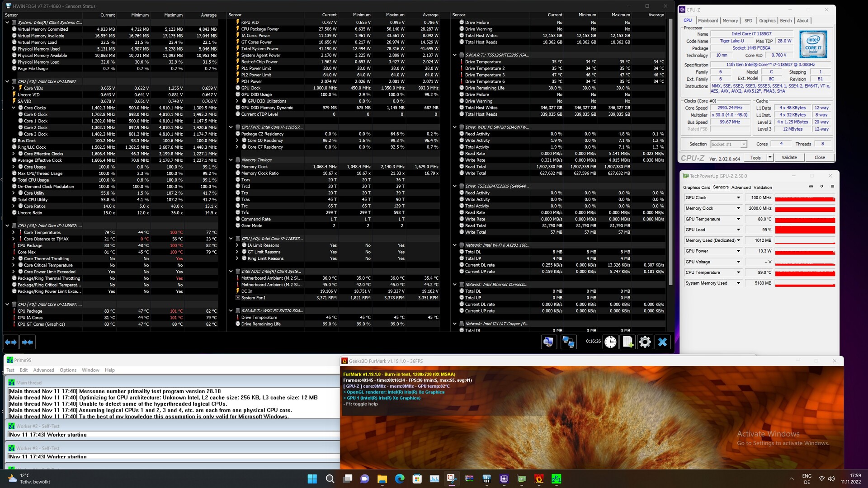868x488 pixels.
Task: Open the GPU Temperature sensor dropdown
Action: pos(738,219)
